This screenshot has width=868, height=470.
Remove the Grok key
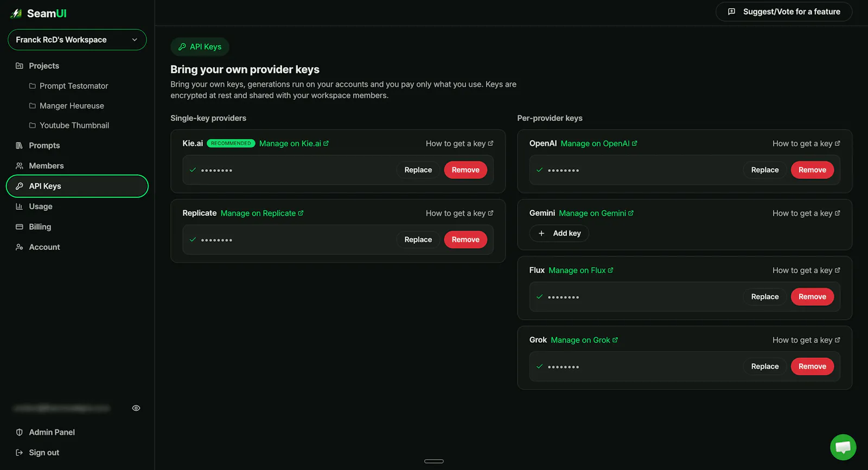coord(812,366)
